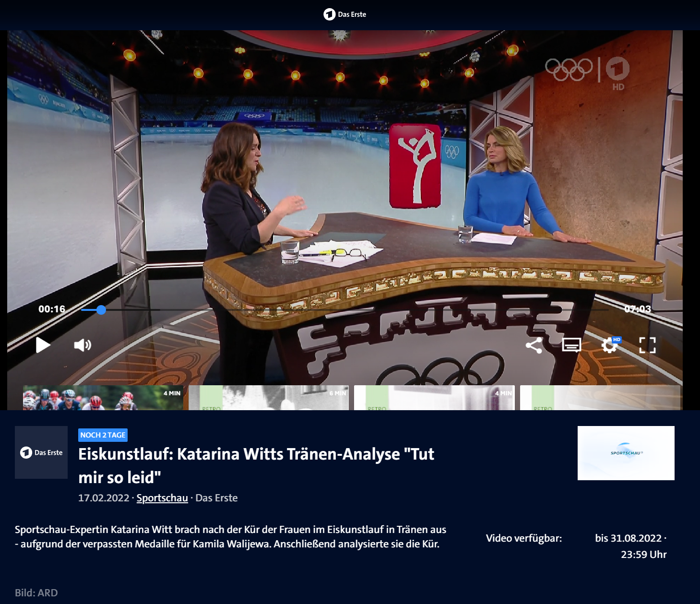Viewport: 700px width, 604px height.
Task: Select the cycling race thumbnail marked 4 MIN
Action: (x=103, y=398)
